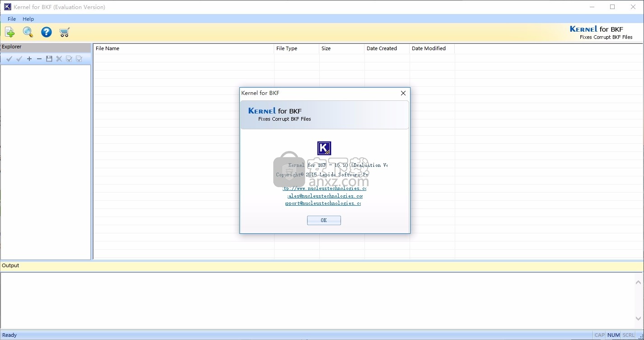Open the nucleustechnologies website link
This screenshot has width=644, height=340.
click(x=324, y=188)
